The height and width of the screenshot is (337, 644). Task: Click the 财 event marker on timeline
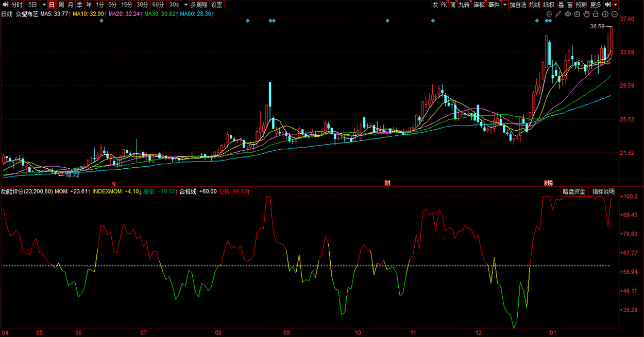[387, 183]
